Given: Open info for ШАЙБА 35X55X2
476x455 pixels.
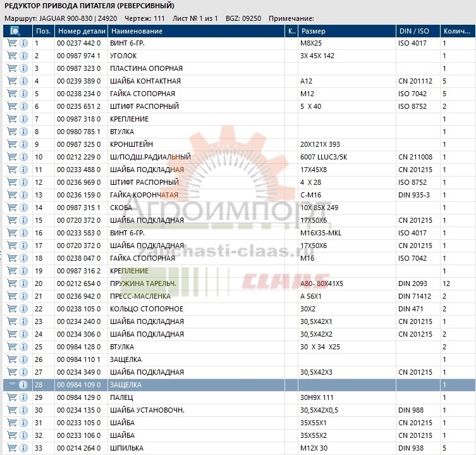Looking at the screenshot, I should point(23,435).
